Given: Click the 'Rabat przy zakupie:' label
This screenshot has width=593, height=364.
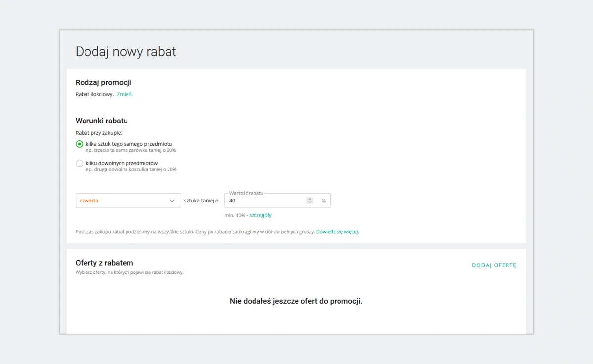Looking at the screenshot, I should pyautogui.click(x=99, y=133).
